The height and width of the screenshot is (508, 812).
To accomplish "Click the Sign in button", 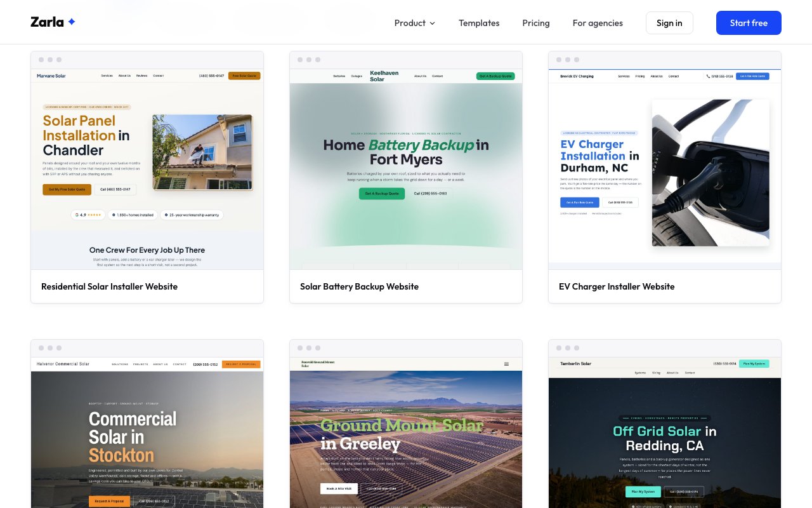I will coord(669,23).
